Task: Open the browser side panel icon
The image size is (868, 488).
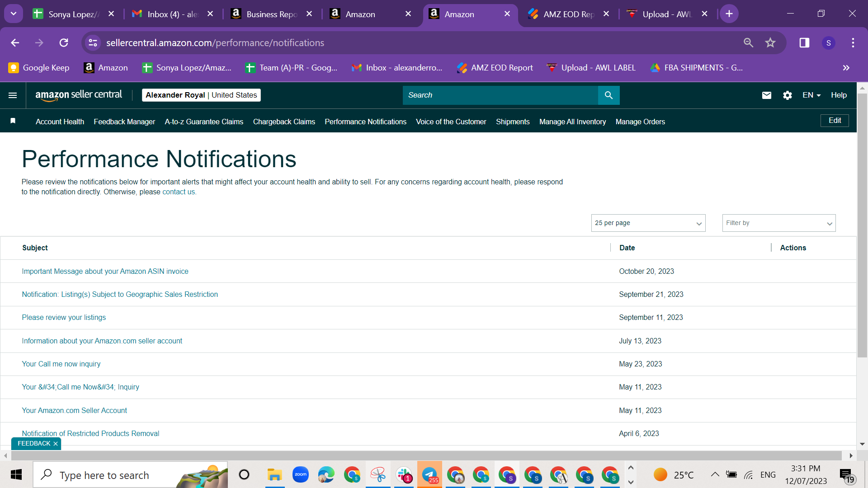Action: coord(804,42)
